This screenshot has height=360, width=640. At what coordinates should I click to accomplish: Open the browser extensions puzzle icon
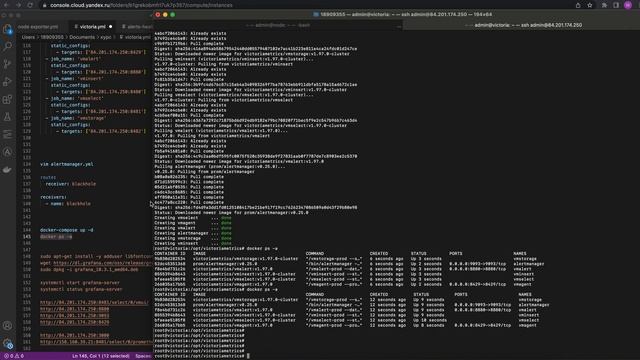click(604, 5)
